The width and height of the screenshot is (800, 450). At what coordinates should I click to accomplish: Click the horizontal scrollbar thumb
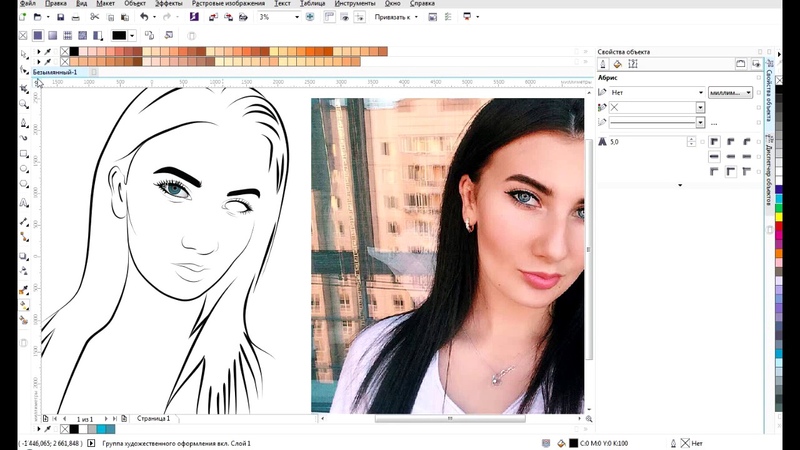[450, 418]
